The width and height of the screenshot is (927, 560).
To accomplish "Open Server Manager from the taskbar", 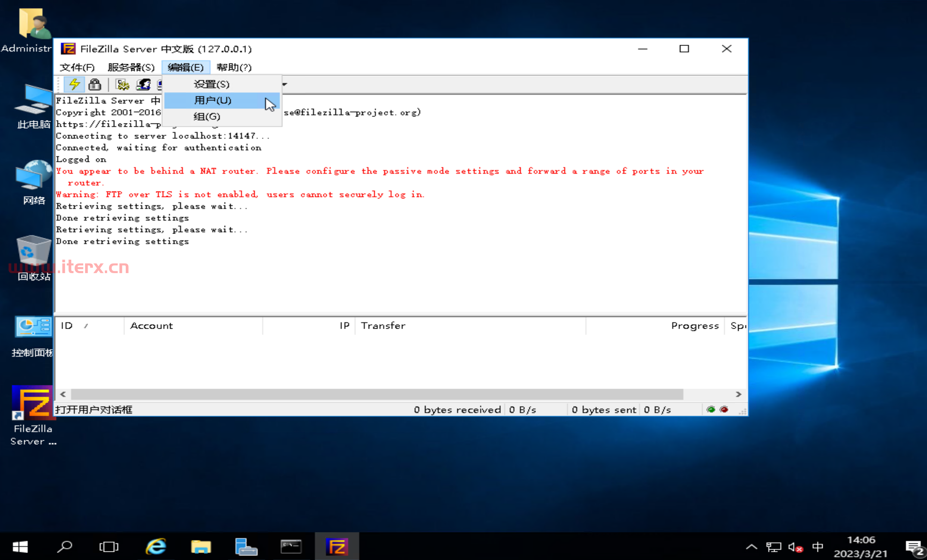I will [x=246, y=547].
